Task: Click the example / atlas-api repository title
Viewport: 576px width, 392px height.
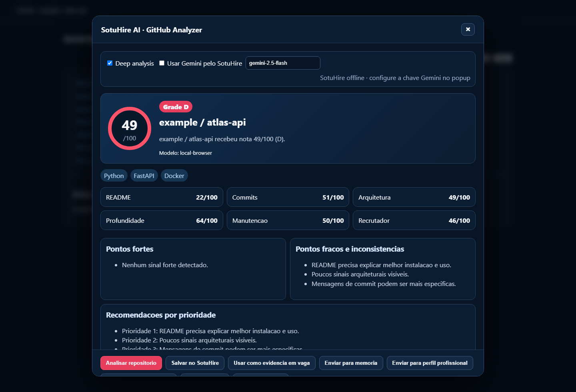Action: coord(202,122)
